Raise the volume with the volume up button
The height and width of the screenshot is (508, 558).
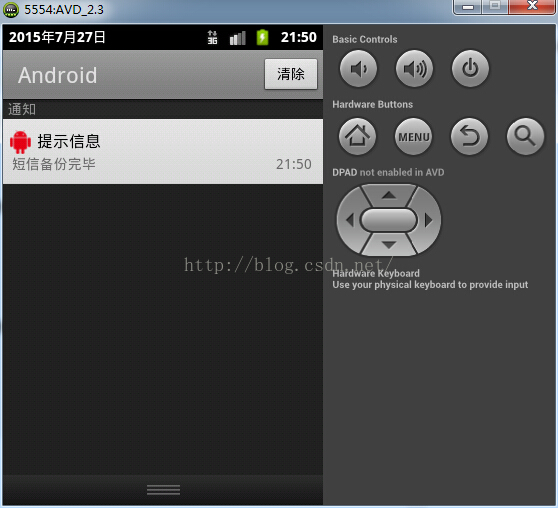(414, 68)
